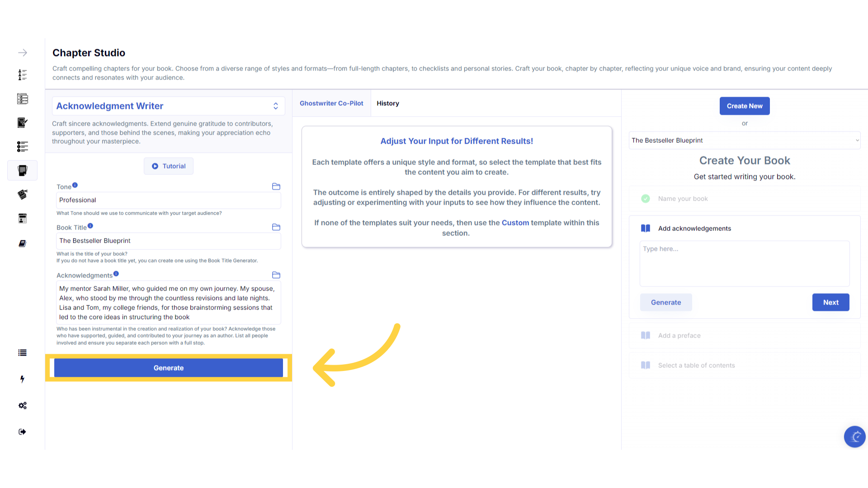This screenshot has width=868, height=488.
Task: Open the folder icon next to Tone
Action: pyautogui.click(x=276, y=187)
